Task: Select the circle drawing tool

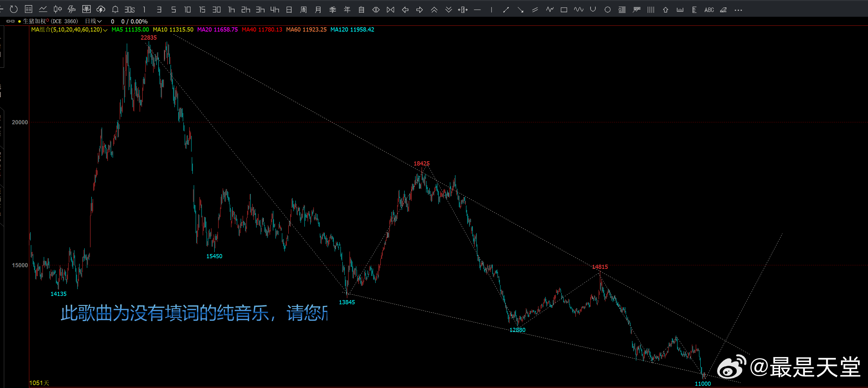Action: point(608,10)
